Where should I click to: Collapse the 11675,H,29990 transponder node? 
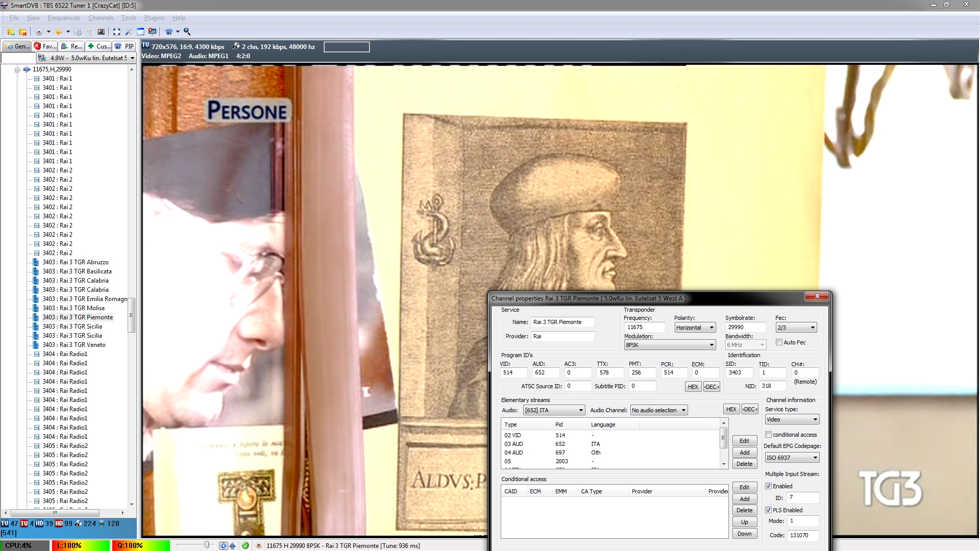tap(17, 69)
